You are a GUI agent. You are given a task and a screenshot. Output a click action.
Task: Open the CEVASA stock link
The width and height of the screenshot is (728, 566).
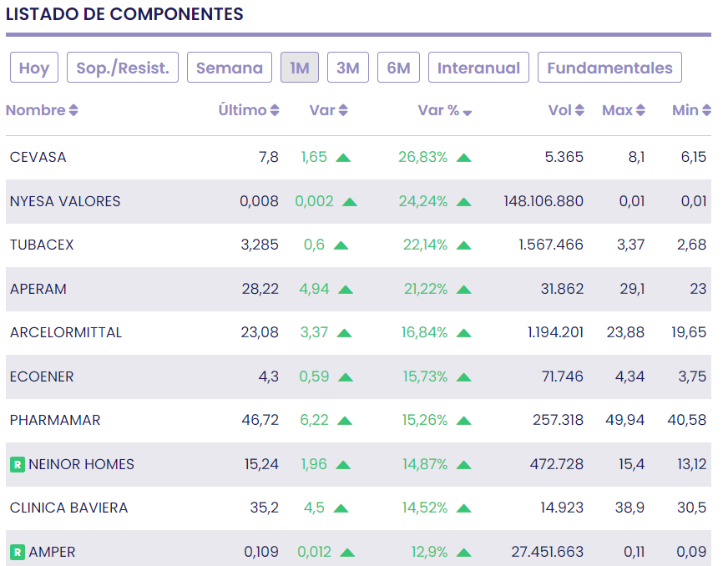38,157
